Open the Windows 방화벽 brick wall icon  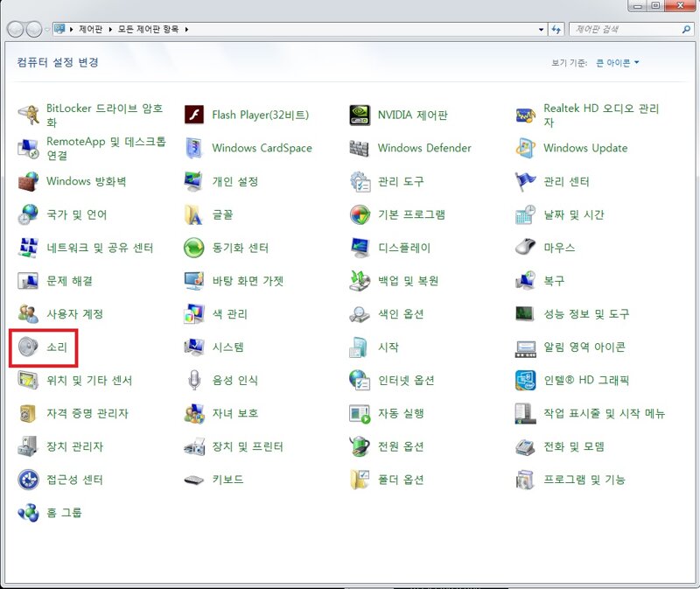(28, 181)
